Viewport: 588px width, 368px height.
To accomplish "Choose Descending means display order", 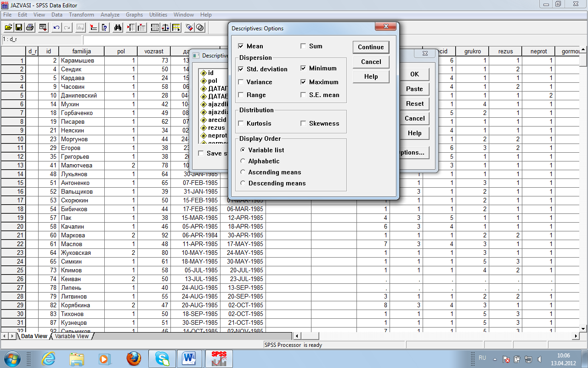I will (243, 183).
